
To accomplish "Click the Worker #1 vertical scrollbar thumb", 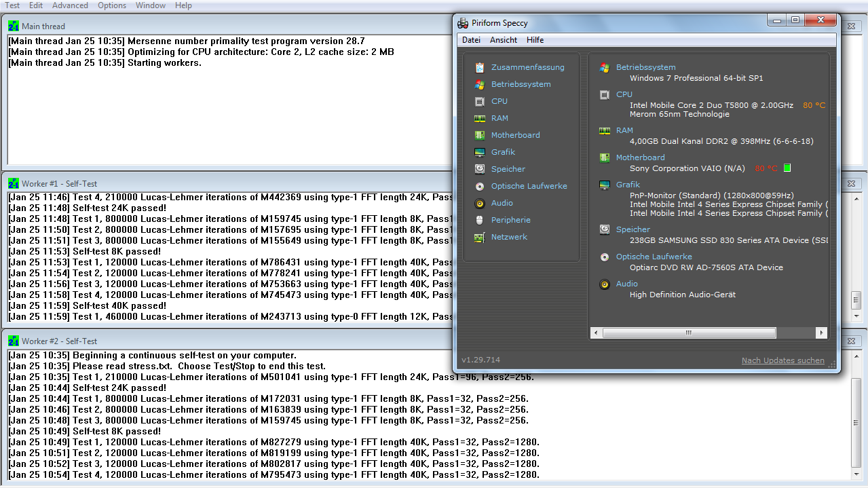I will click(856, 299).
